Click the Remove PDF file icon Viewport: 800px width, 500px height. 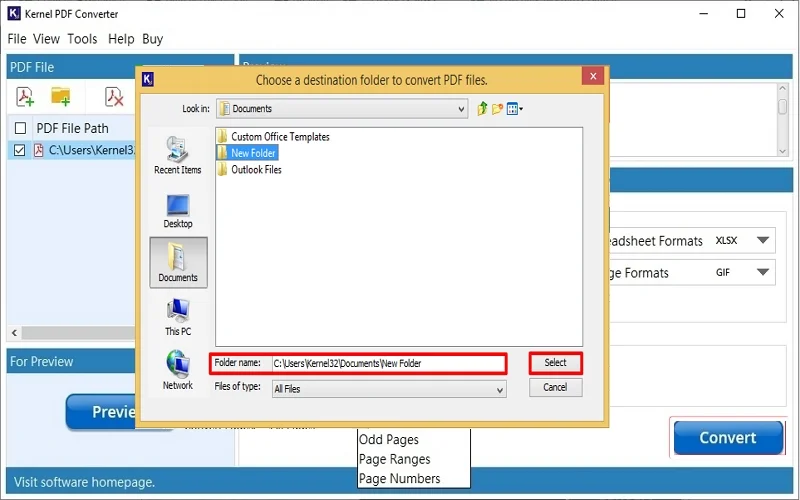[114, 96]
